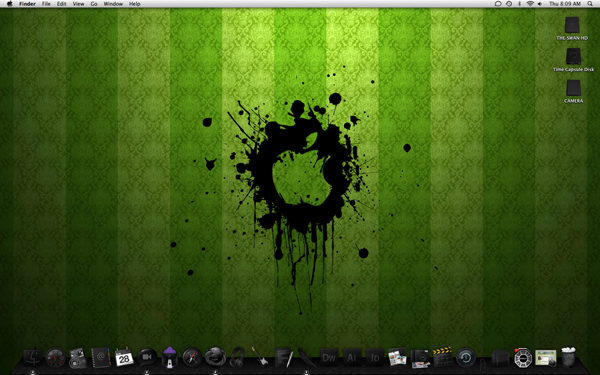Open the Trash in the Dock

(x=569, y=357)
